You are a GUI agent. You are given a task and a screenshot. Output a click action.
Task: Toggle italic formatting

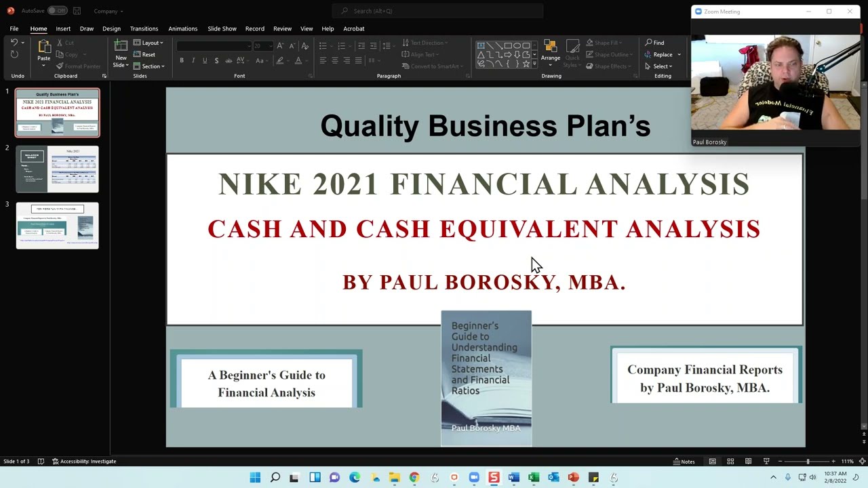(193, 60)
